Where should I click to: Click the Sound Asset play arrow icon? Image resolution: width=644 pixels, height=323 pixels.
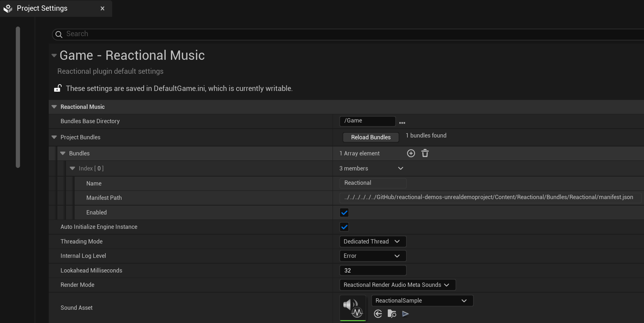[x=406, y=314]
